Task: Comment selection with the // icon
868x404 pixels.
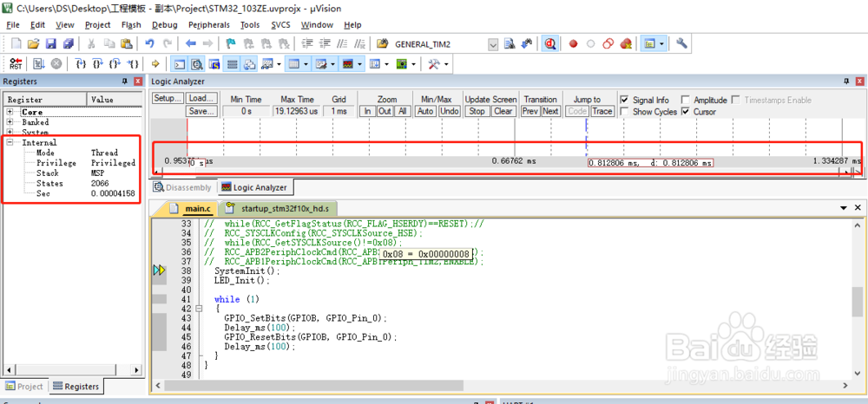Action: [x=343, y=43]
